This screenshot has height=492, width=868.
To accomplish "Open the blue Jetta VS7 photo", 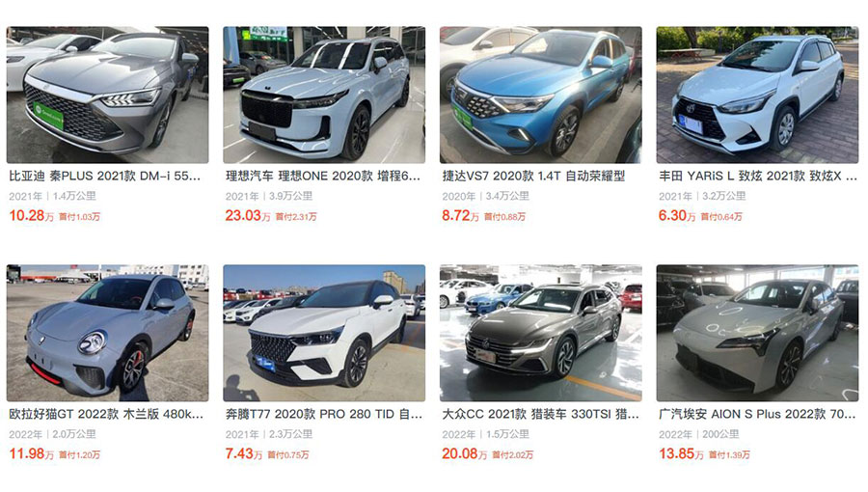I will (541, 95).
